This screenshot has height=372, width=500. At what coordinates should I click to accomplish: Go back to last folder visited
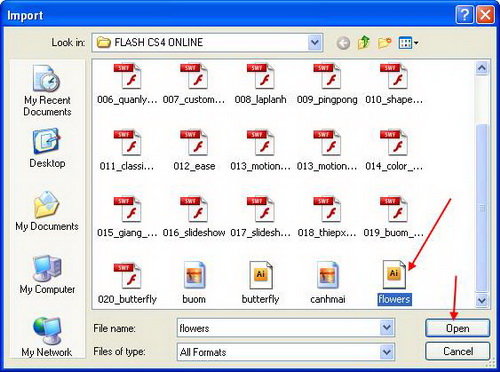pos(343,43)
